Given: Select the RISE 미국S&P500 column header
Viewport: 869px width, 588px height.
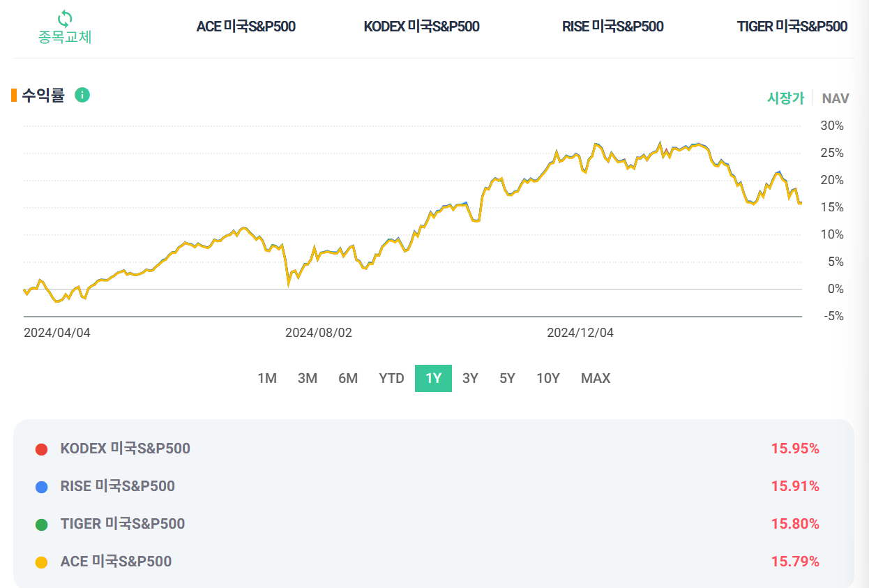Looking at the screenshot, I should point(613,27).
